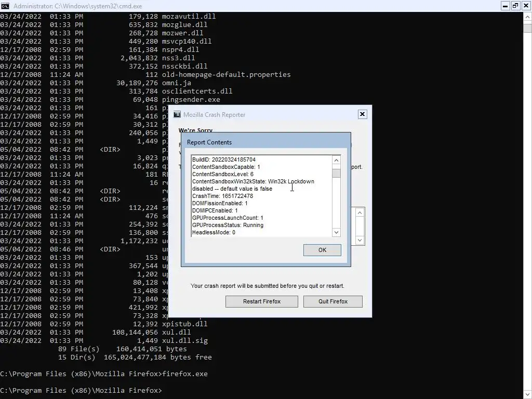Click OK in the Report Contents dialog
The width and height of the screenshot is (532, 399).
(x=322, y=250)
